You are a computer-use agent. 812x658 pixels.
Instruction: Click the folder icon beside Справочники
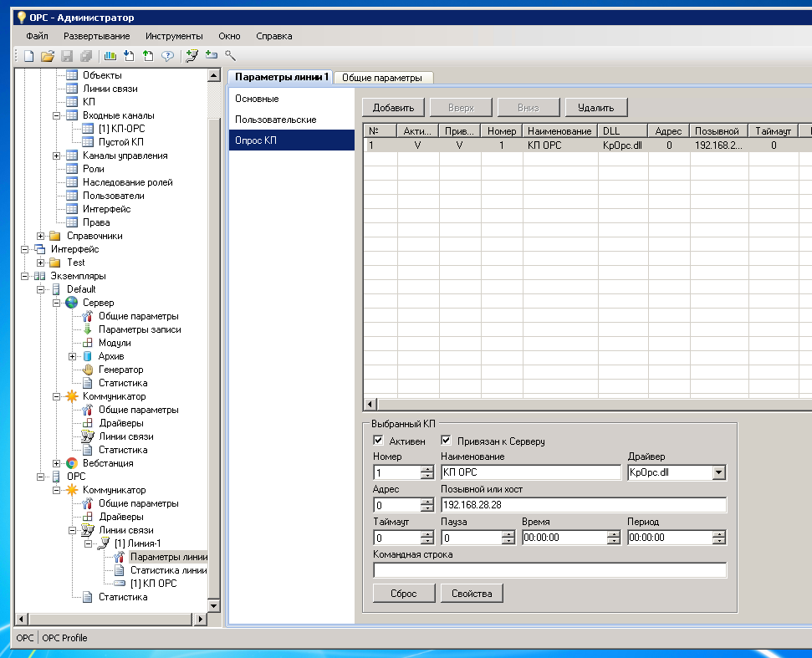coord(55,236)
